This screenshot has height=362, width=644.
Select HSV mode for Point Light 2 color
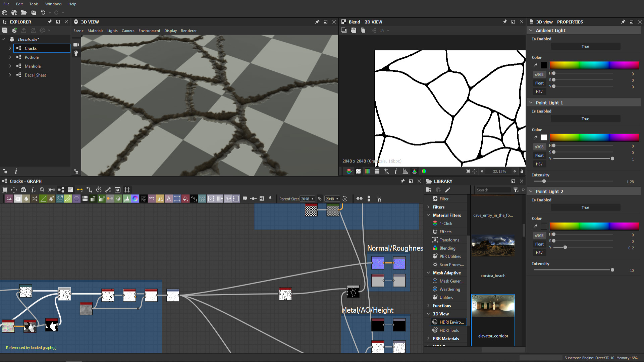tap(539, 253)
